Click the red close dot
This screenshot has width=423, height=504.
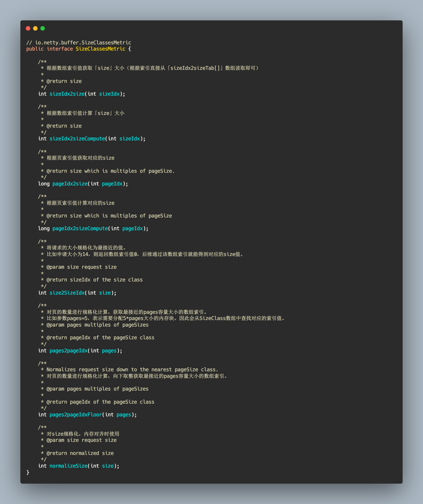pyautogui.click(x=28, y=28)
